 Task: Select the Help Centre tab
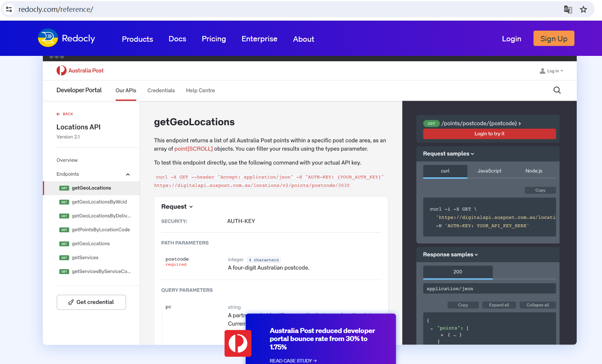click(x=201, y=91)
